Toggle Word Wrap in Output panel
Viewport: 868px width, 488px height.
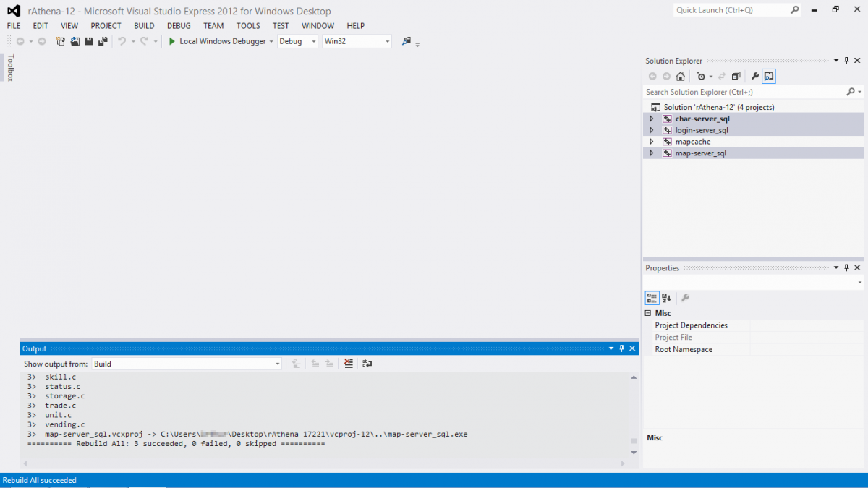tap(367, 364)
